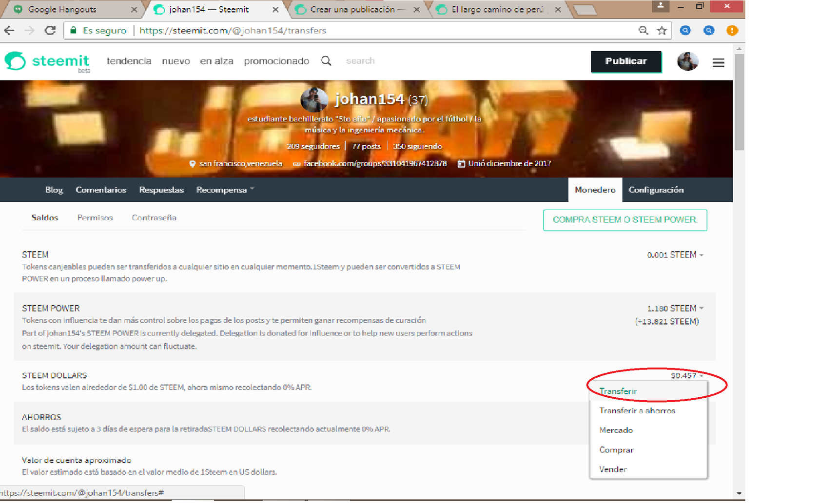Click COMPRA STEEM O STEEM POWER button
Screen dimensions: 819x504
coord(625,220)
